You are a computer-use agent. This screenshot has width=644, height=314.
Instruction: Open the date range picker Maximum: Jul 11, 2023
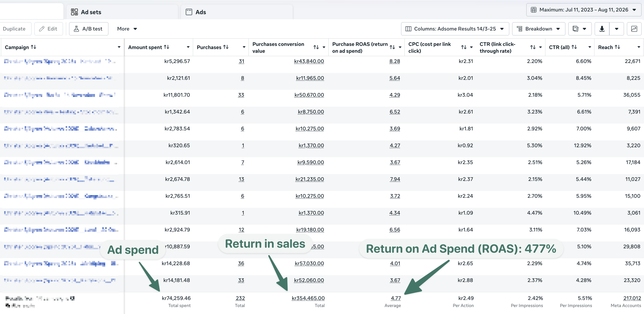(x=583, y=10)
